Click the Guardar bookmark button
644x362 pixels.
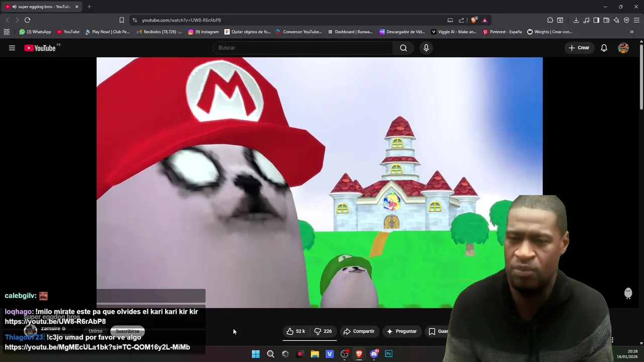pos(438,331)
